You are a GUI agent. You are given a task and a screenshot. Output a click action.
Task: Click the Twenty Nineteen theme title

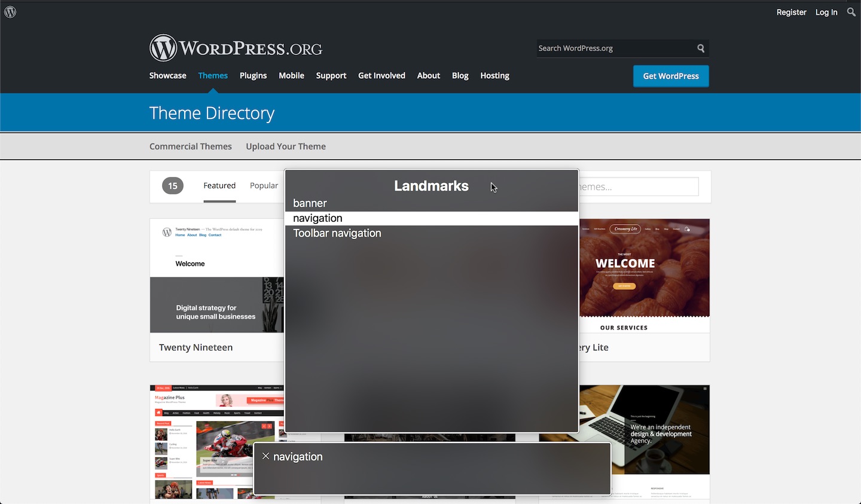[196, 347]
